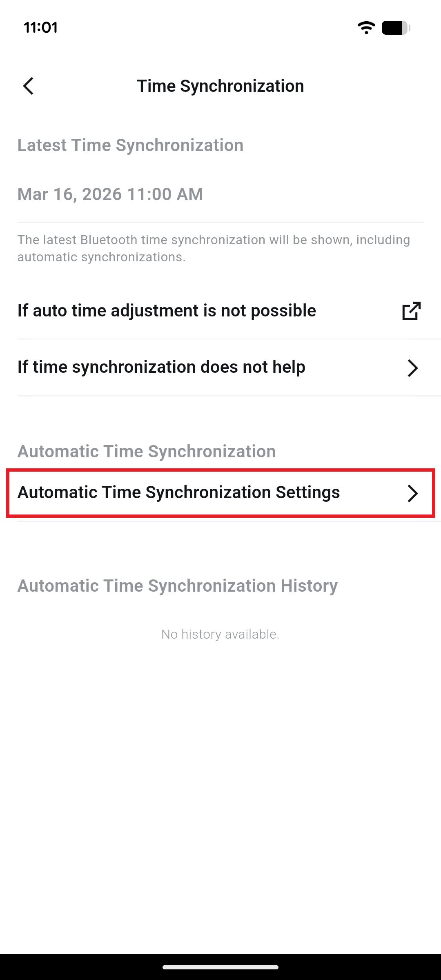This screenshot has height=980, width=441.
Task: Click the Bluetooth time synchronization description text
Action: tap(214, 248)
